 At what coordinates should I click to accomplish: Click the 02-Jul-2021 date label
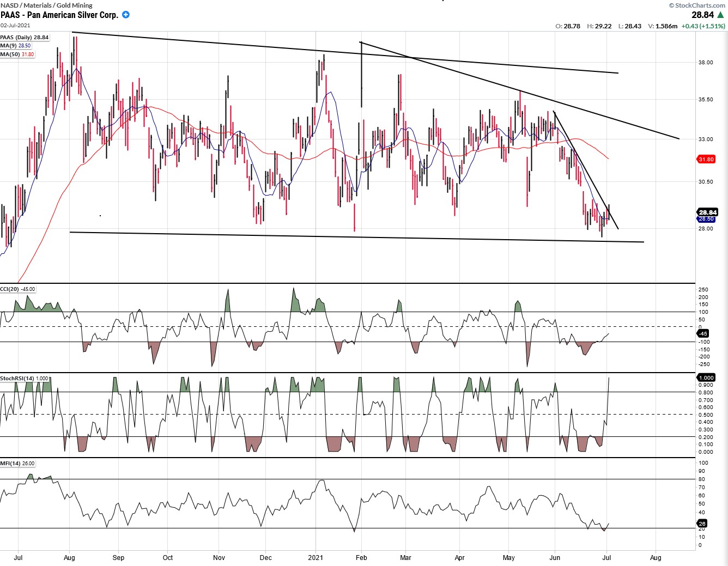pyautogui.click(x=15, y=25)
